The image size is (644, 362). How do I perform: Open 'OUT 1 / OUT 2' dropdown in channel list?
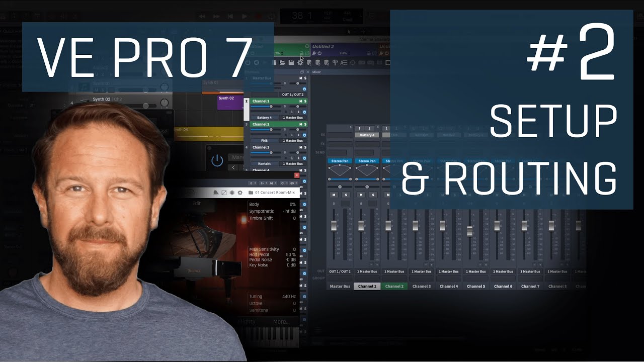(x=293, y=95)
